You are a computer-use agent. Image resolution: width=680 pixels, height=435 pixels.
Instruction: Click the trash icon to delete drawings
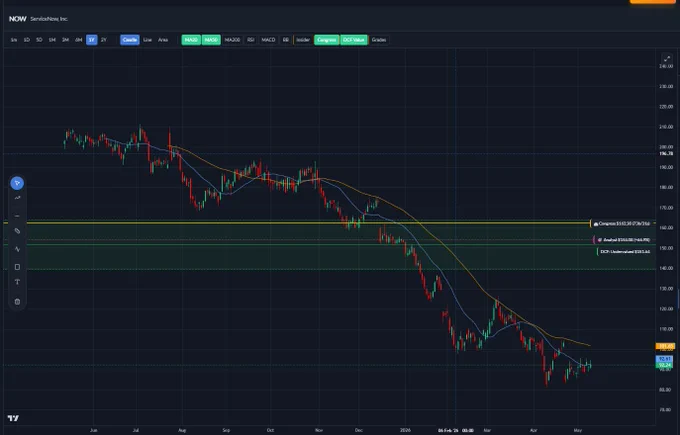point(17,301)
